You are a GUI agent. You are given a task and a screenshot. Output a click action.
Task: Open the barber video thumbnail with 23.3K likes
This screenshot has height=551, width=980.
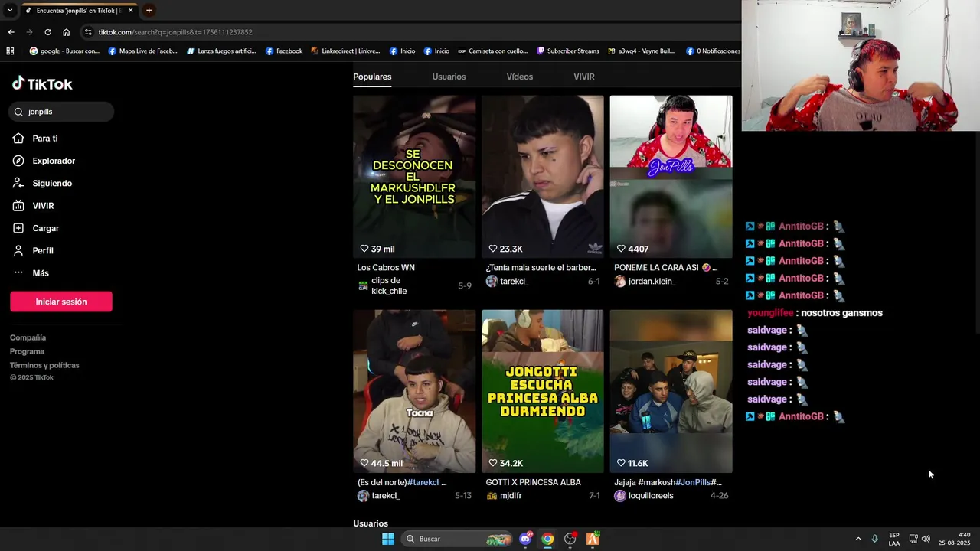coord(543,177)
